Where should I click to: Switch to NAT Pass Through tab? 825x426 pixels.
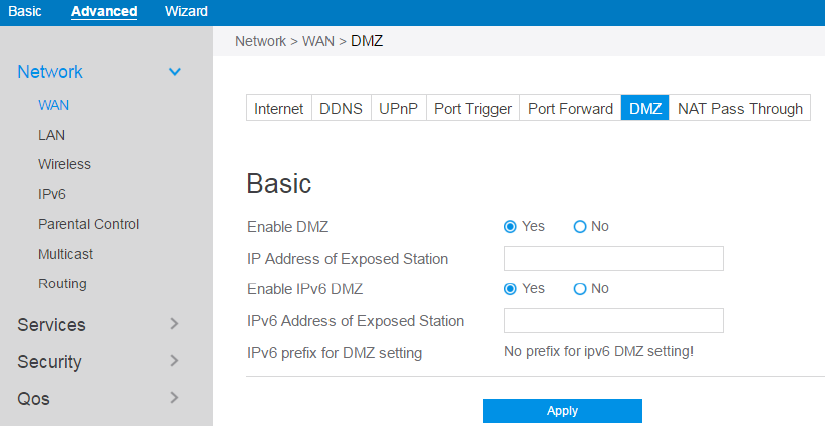tap(740, 109)
